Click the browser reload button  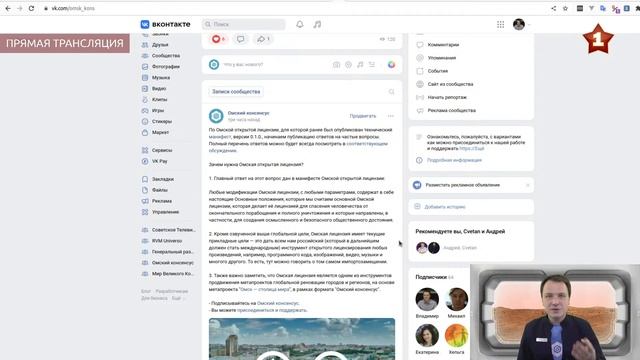[31, 8]
